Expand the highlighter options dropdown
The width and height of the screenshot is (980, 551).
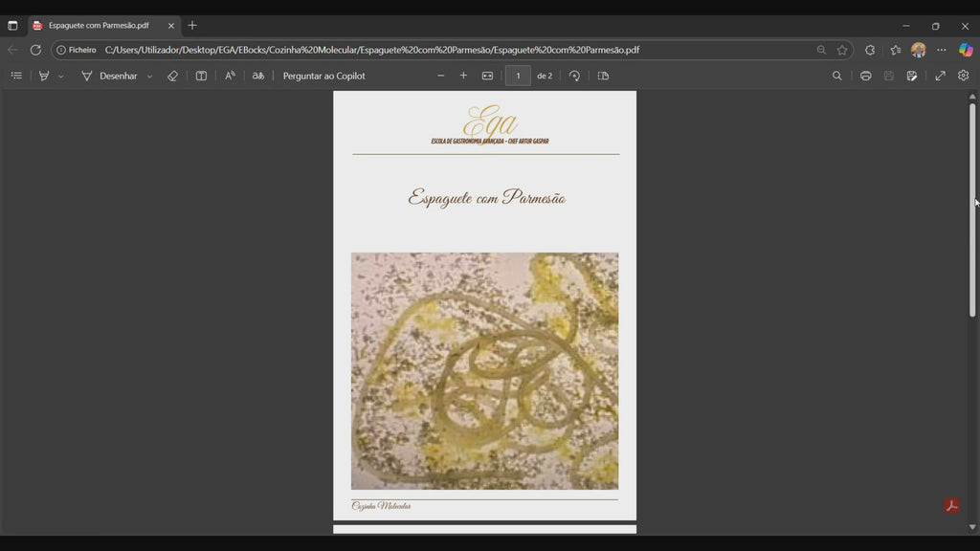click(60, 77)
